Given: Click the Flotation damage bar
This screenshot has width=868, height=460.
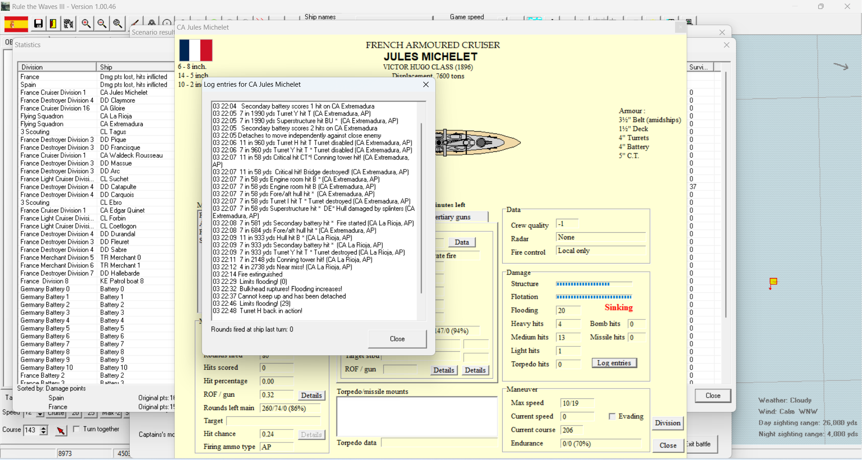Looking at the screenshot, I should point(594,297).
